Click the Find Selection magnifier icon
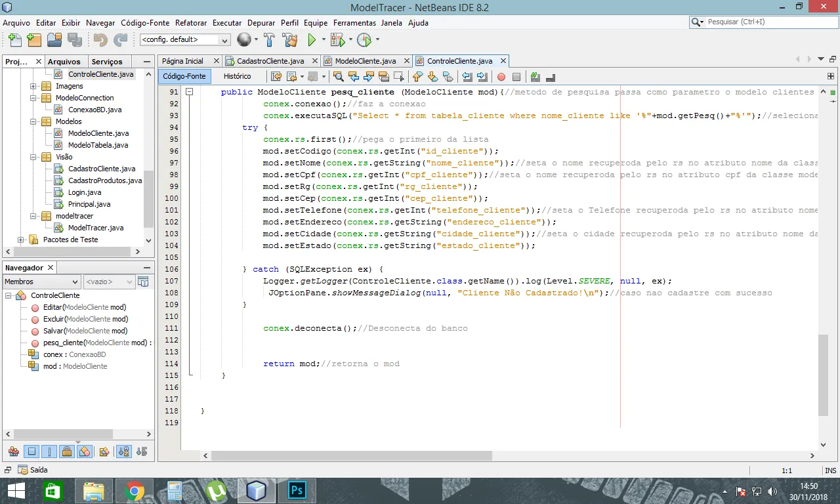Screen dimensions: 840x504 tap(339, 77)
